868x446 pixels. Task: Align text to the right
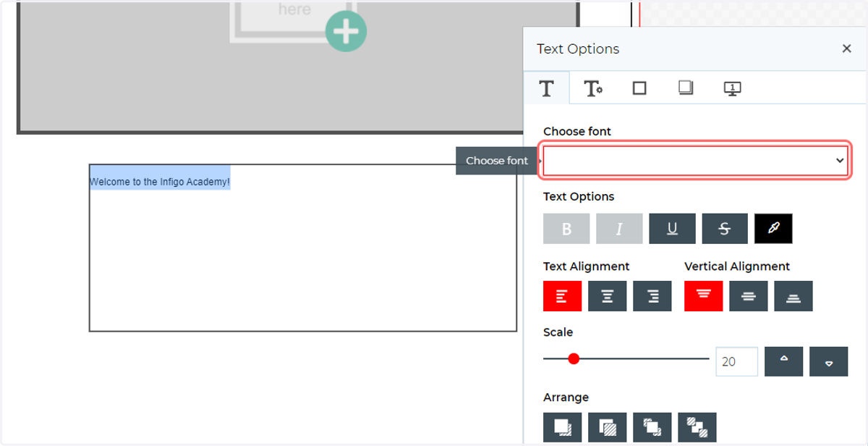click(652, 296)
